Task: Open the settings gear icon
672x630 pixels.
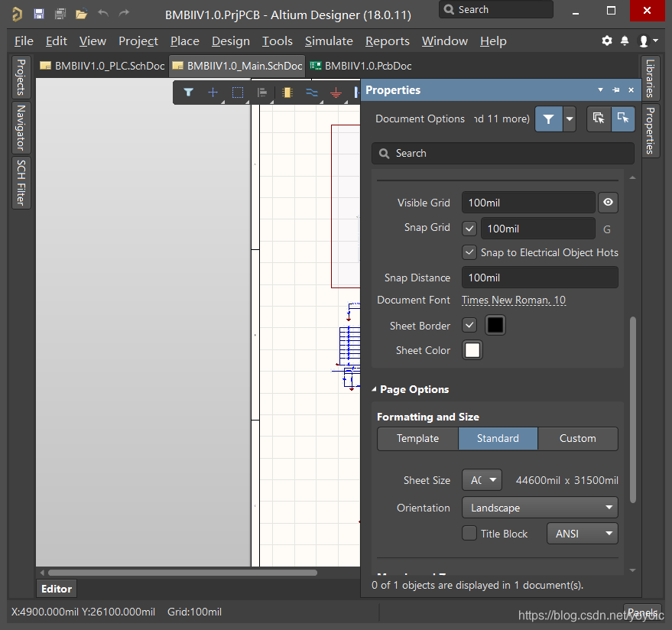Action: click(x=607, y=41)
